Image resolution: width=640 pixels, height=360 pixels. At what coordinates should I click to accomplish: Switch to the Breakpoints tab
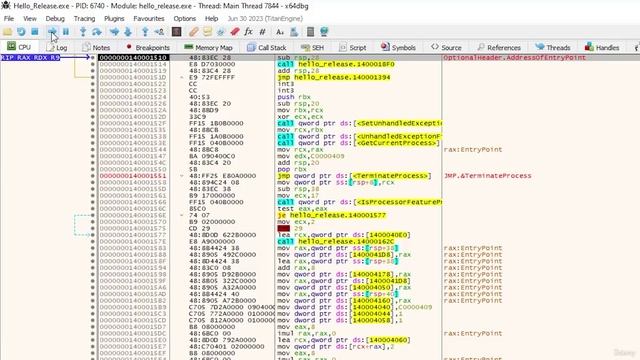(x=147, y=47)
